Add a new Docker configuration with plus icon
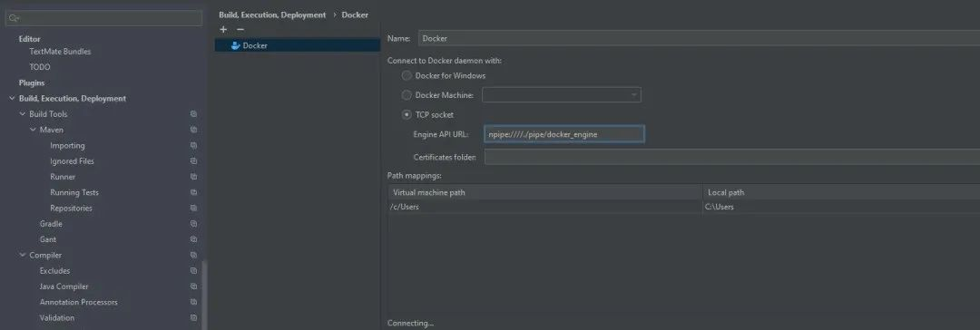The image size is (980, 330). tap(223, 29)
